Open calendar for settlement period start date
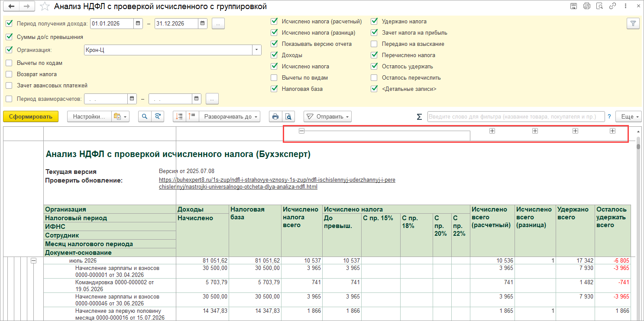644x321 pixels. pyautogui.click(x=132, y=99)
